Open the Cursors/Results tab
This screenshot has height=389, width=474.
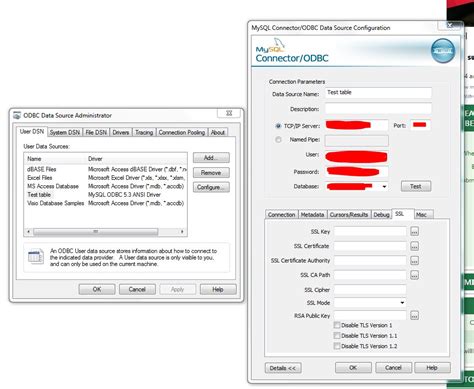(349, 215)
